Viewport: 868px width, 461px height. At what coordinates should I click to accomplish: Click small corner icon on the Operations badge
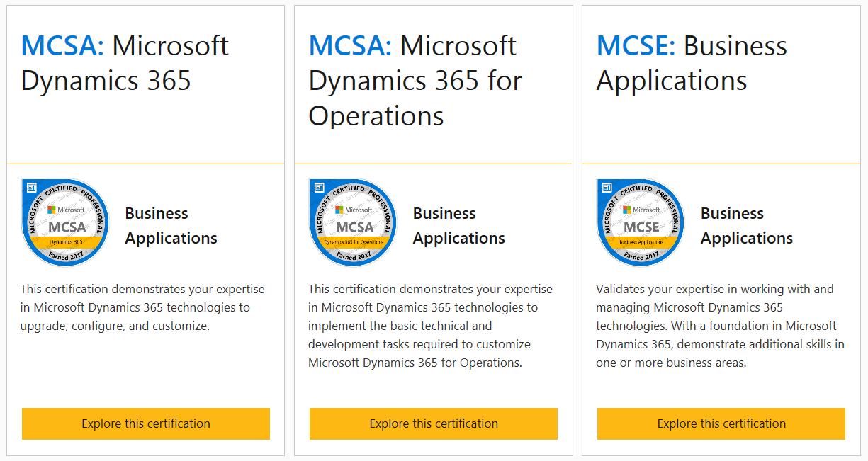[x=319, y=188]
